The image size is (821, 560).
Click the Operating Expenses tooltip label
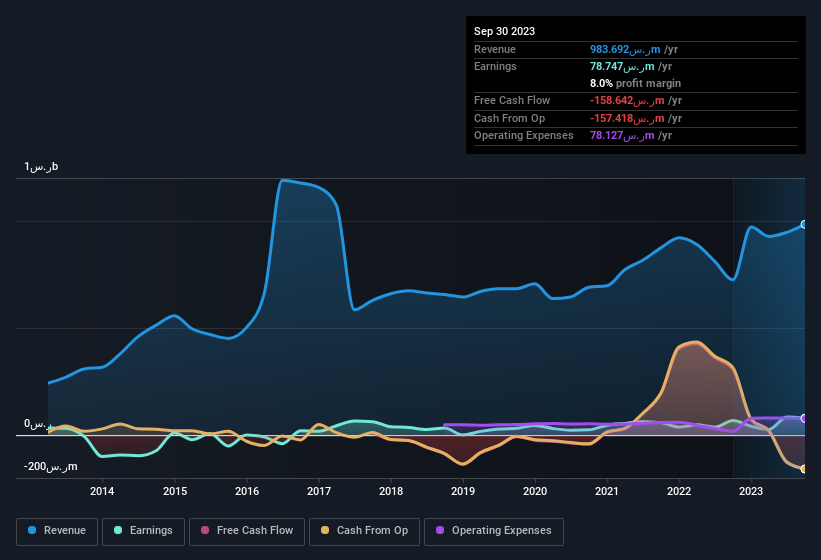coord(524,136)
